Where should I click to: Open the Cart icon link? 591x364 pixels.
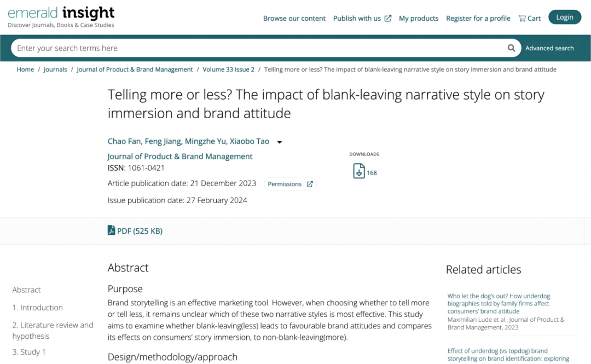pos(529,18)
